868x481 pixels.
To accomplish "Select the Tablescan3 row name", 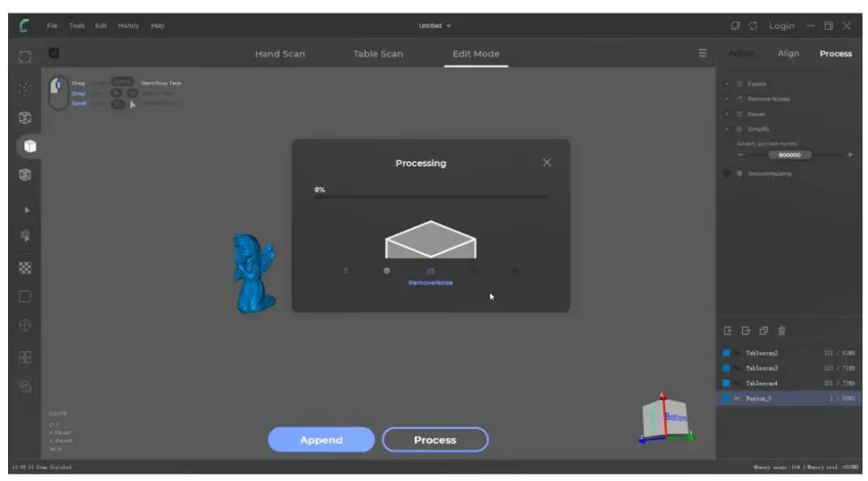I will [762, 368].
